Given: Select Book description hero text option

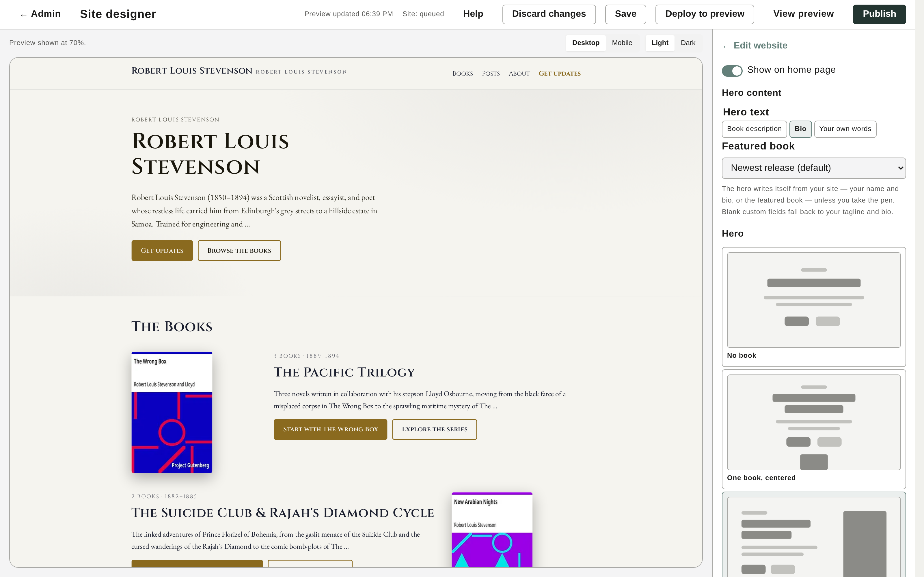Looking at the screenshot, I should tap(754, 129).
